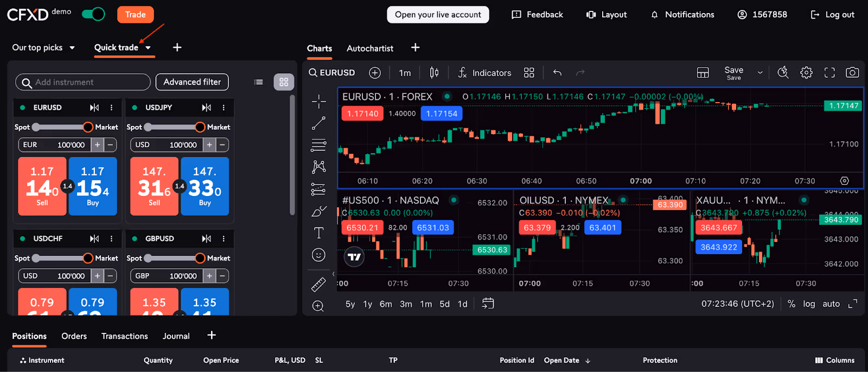Viewport: 868px width, 372px height.
Task: Select the text annotation tool
Action: (319, 233)
